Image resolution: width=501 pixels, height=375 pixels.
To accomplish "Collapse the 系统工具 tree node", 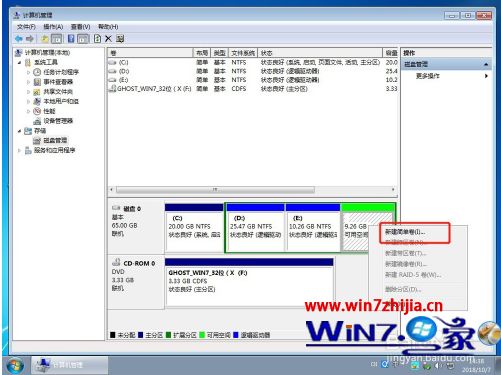I will [x=19, y=62].
